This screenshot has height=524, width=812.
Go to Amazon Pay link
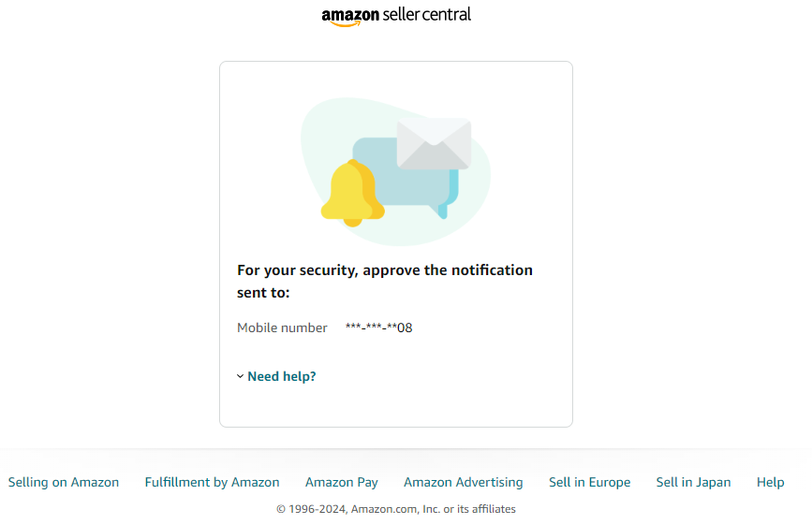pos(341,482)
